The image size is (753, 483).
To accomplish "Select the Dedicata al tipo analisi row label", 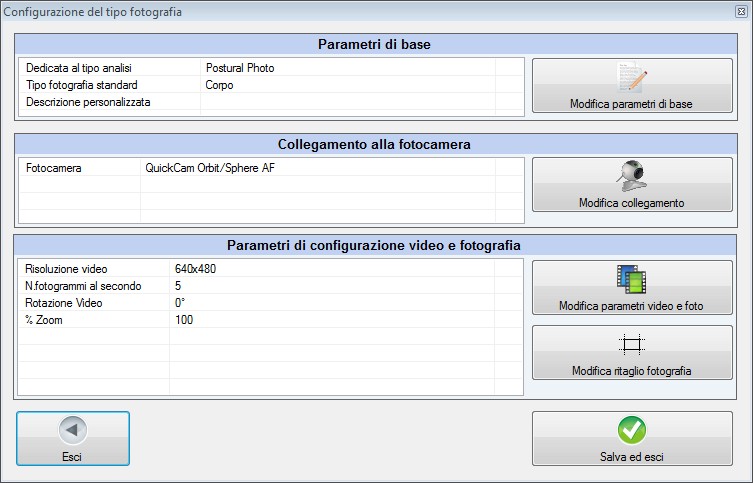I will pyautogui.click(x=79, y=68).
